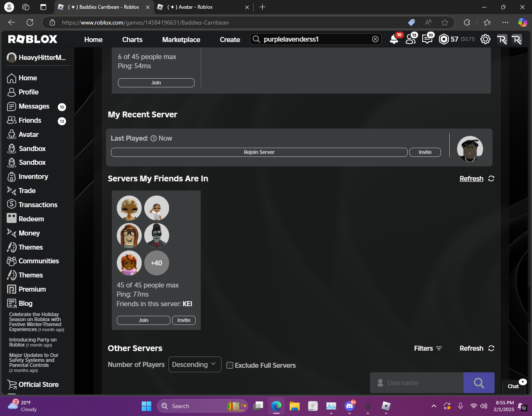Click Rejoin Server button
The height and width of the screenshot is (416, 532).
259,152
